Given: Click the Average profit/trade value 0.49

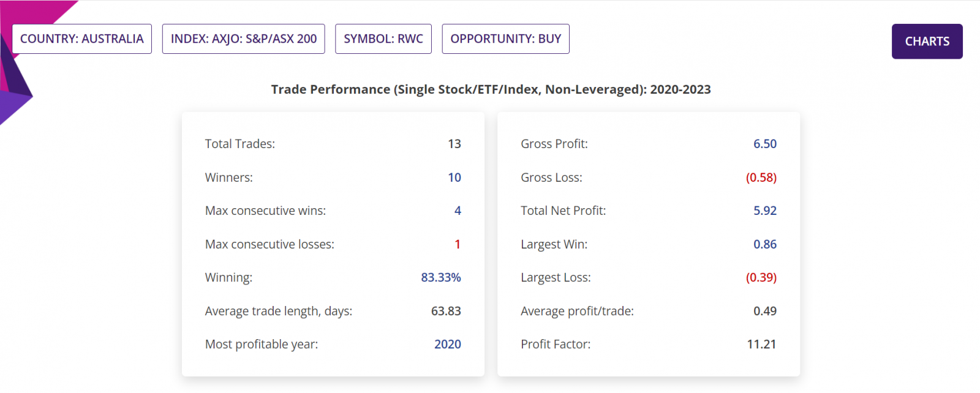Looking at the screenshot, I should pyautogui.click(x=765, y=311).
